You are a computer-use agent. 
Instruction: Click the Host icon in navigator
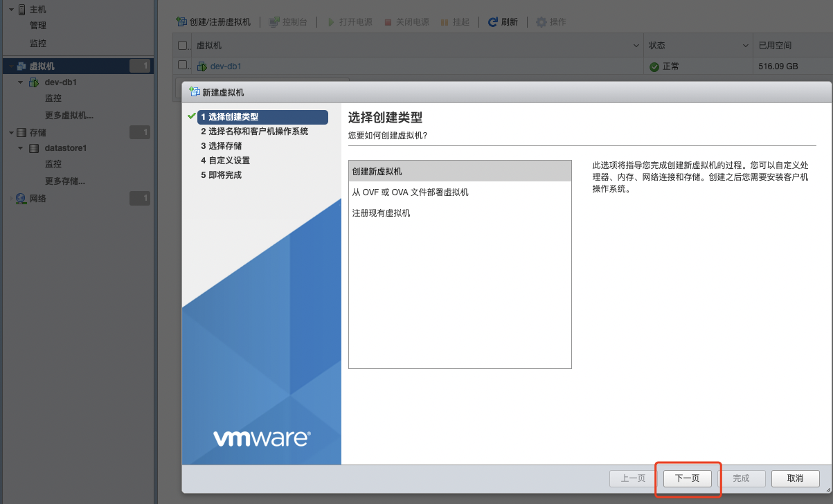pos(21,10)
